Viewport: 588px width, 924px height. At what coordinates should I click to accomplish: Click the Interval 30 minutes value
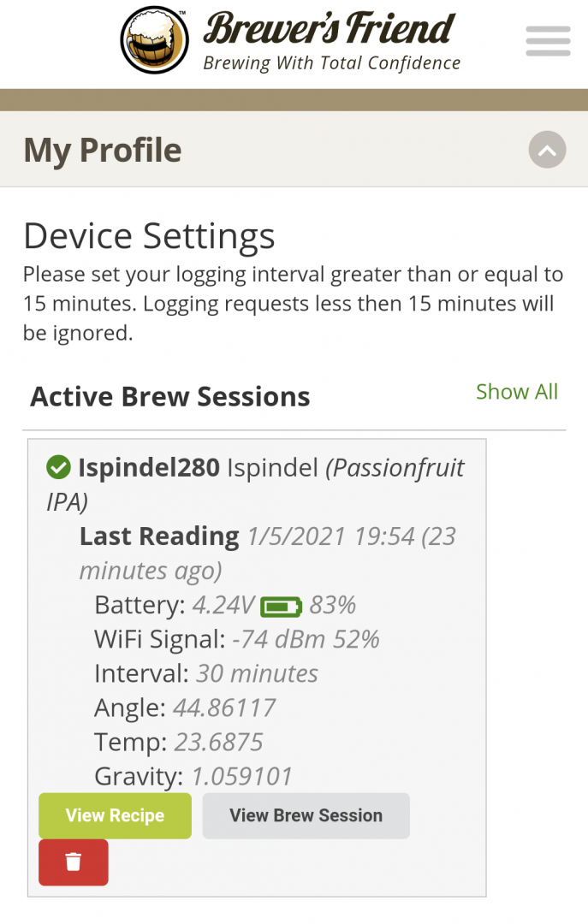tap(257, 673)
